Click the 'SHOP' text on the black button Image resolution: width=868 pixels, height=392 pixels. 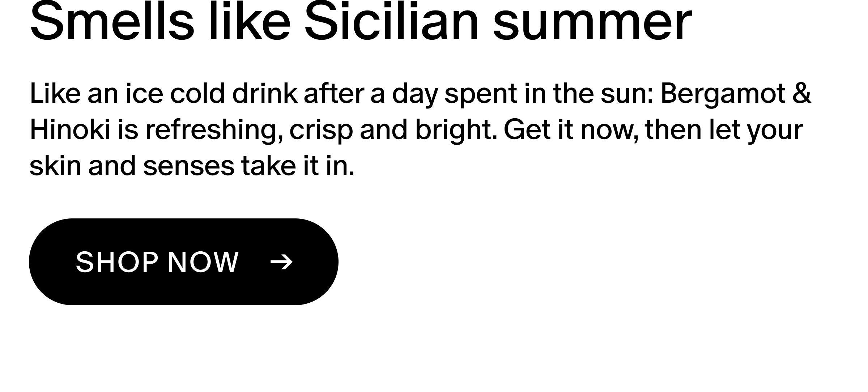(x=117, y=262)
